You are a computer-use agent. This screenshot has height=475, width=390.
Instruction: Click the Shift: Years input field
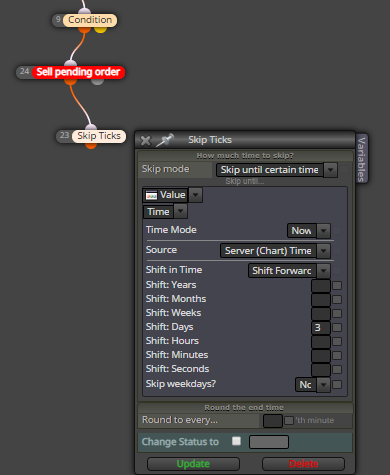point(321,286)
